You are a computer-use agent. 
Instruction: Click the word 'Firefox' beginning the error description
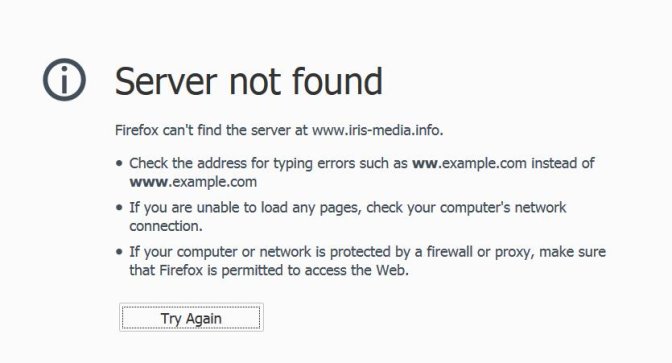point(137,130)
